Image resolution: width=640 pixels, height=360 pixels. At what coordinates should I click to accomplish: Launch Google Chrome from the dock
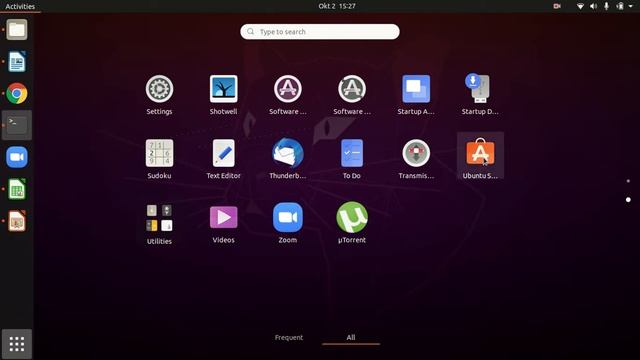[17, 93]
